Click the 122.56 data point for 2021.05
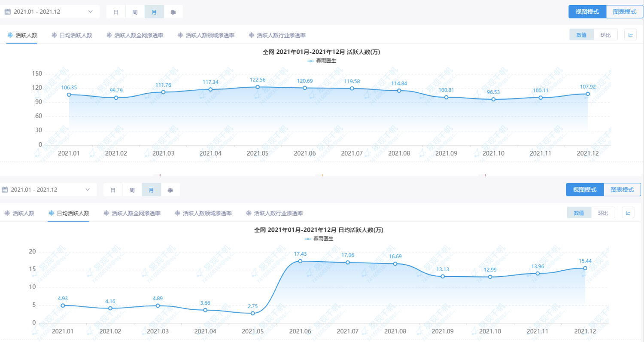This screenshot has width=644, height=342. click(258, 87)
